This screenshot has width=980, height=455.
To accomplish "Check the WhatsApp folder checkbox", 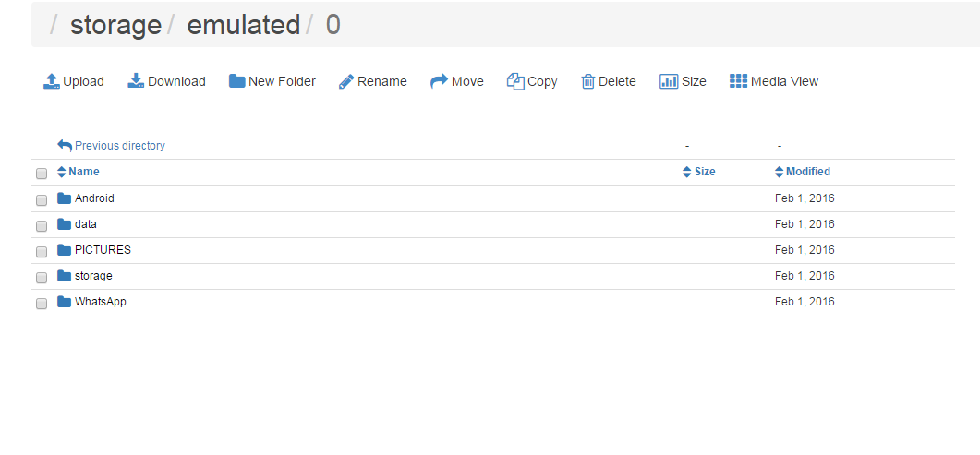I will (42, 304).
